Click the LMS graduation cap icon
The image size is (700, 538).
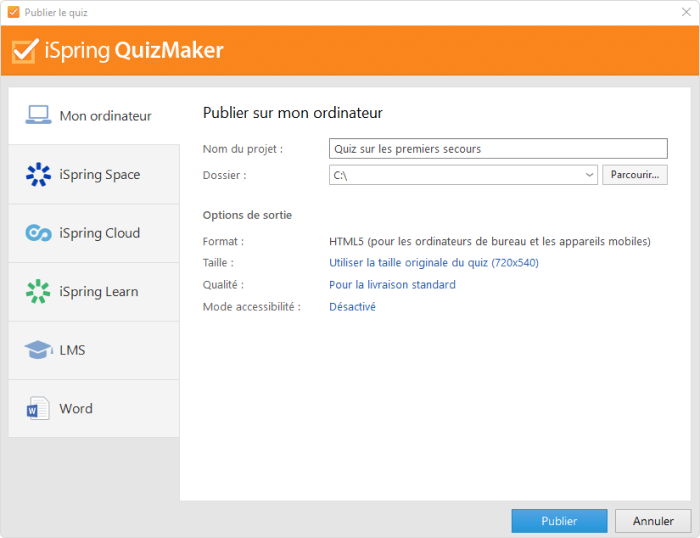click(38, 350)
